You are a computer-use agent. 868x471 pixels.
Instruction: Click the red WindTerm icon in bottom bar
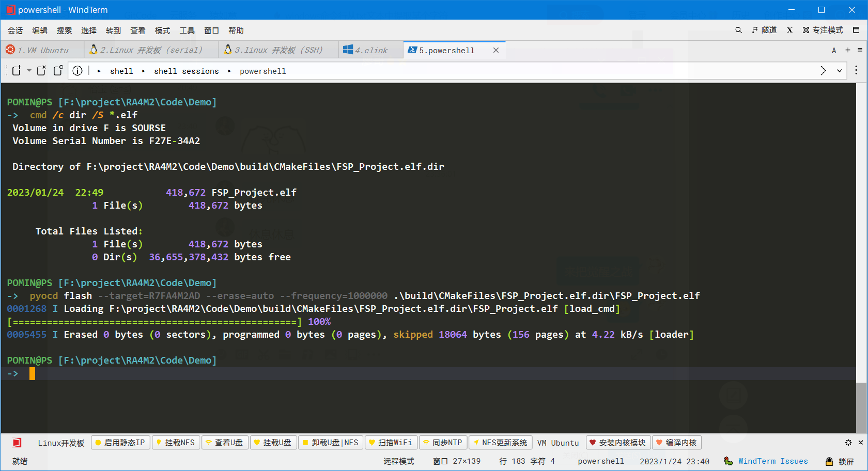tap(17, 443)
